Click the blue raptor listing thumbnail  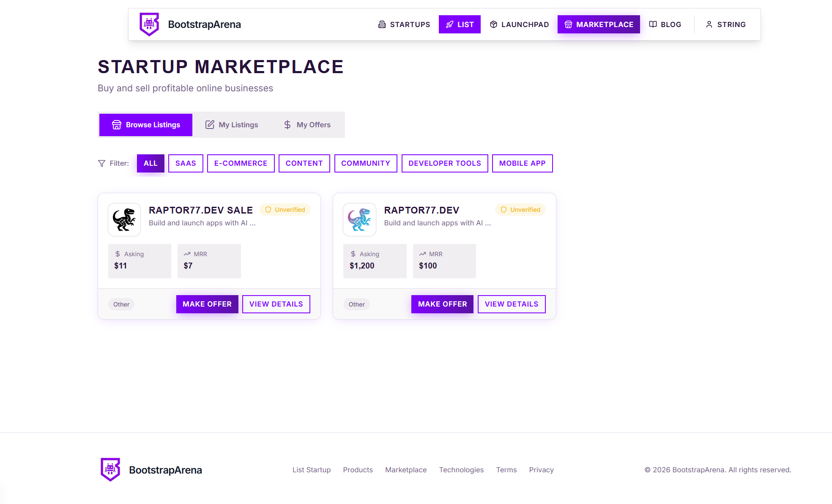pyautogui.click(x=359, y=219)
